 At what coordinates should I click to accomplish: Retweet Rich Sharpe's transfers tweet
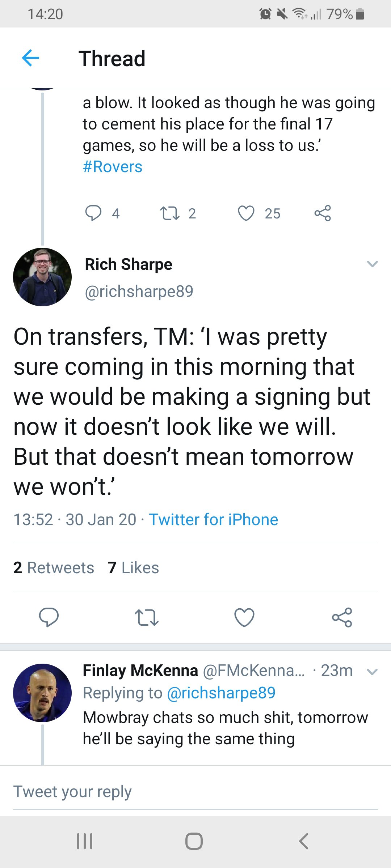coord(146,617)
